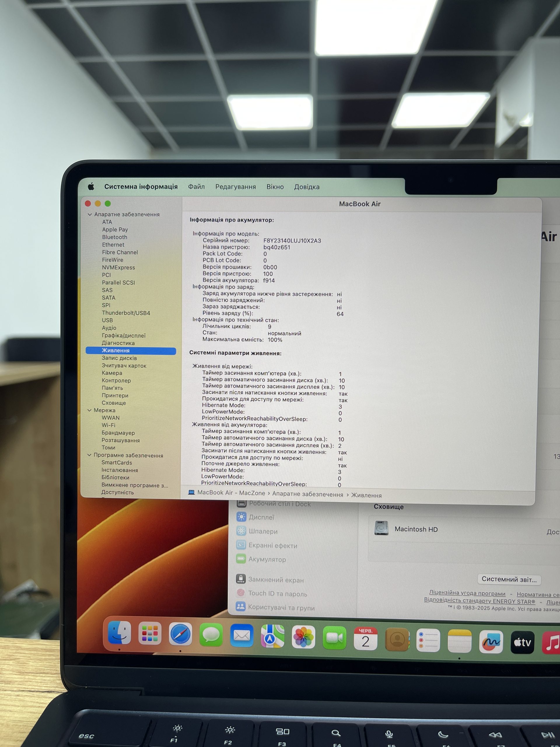The width and height of the screenshot is (560, 747).
Task: Select NVMExpress in the sidebar
Action: point(118,268)
